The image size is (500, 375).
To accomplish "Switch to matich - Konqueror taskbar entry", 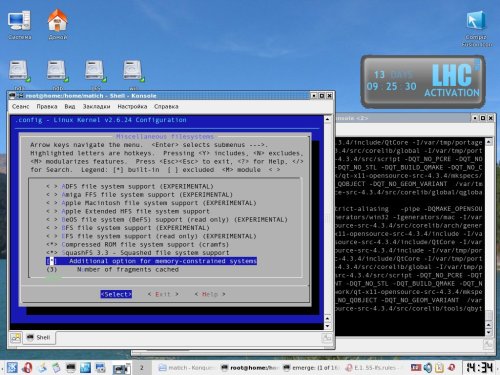I will [186, 368].
